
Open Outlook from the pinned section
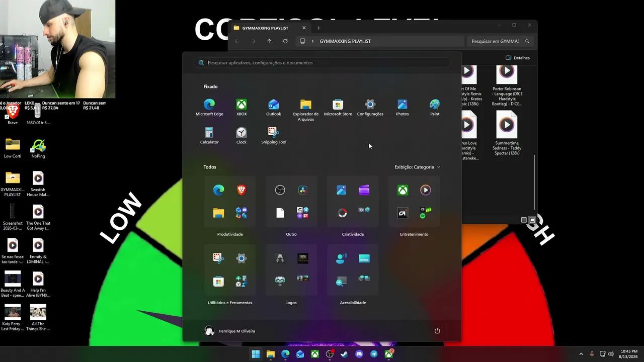pos(274,107)
